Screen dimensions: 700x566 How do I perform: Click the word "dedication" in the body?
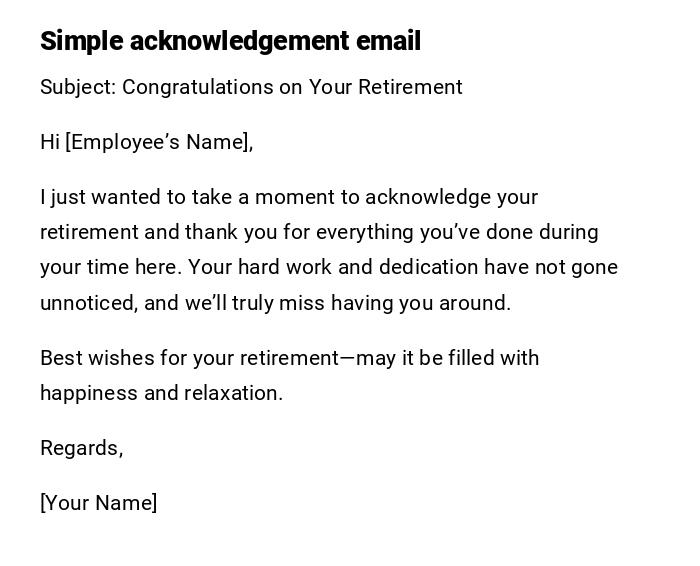point(430,267)
